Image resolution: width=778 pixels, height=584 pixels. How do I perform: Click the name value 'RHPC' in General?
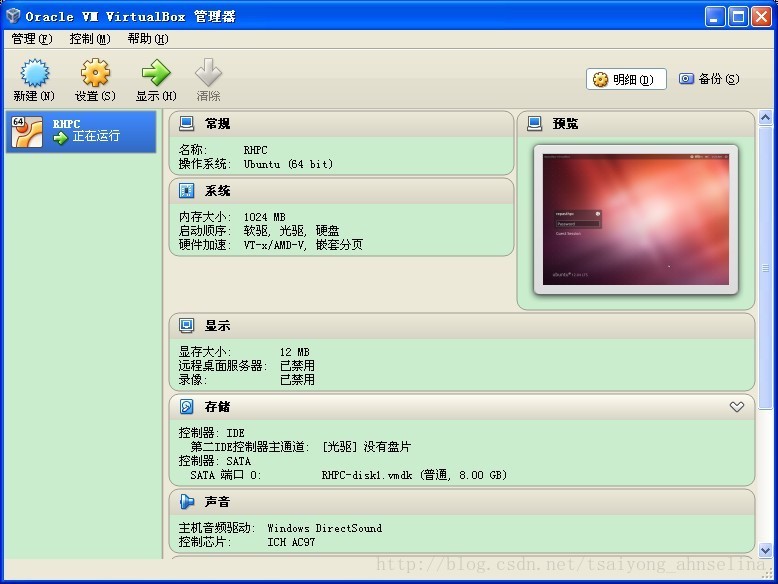(256, 150)
